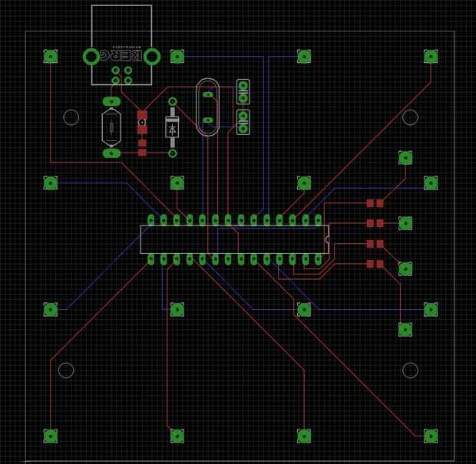This screenshot has height=464, width=476.
Task: Select the diode symbol component body
Action: click(x=173, y=127)
